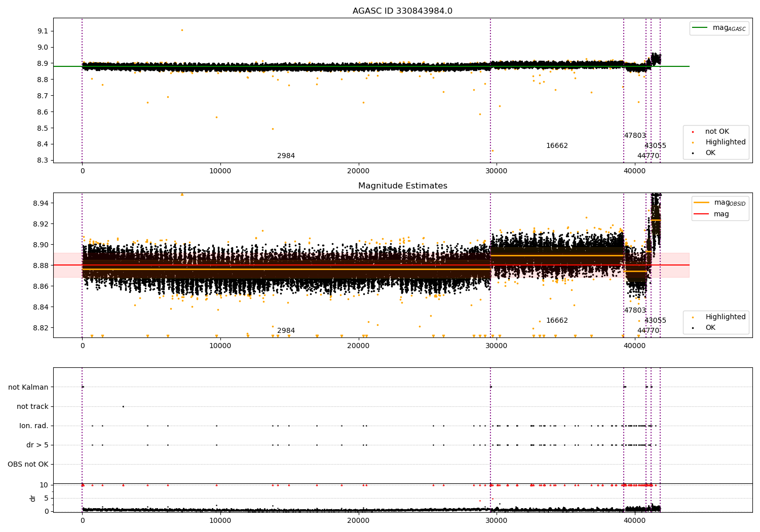Click the orange outlier point near 9.1 magnitude
The width and height of the screenshot is (760, 532).
[182, 30]
